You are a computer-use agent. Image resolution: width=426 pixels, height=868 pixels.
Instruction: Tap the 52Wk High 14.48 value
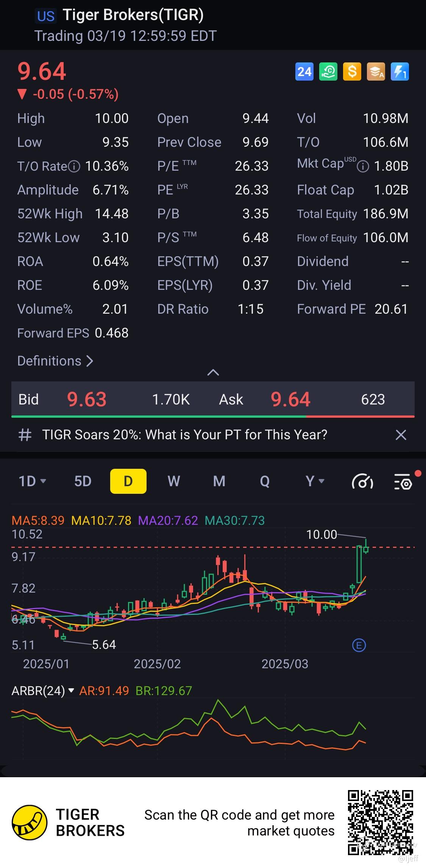pyautogui.click(x=112, y=214)
